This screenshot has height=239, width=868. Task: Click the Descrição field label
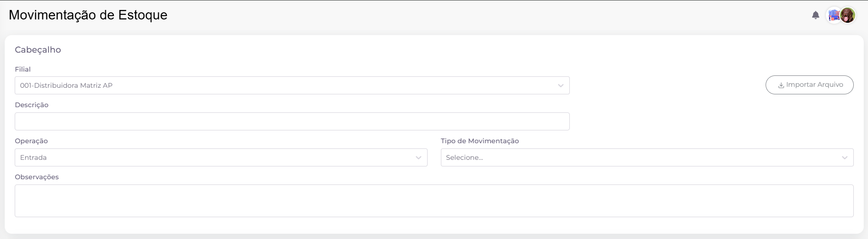32,105
